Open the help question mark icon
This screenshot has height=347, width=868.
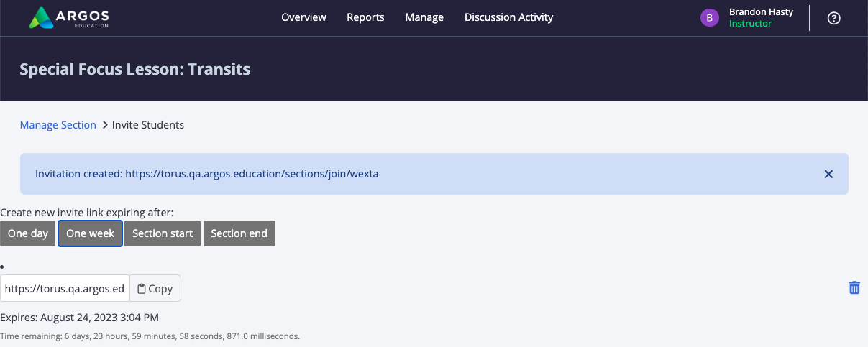(x=834, y=18)
